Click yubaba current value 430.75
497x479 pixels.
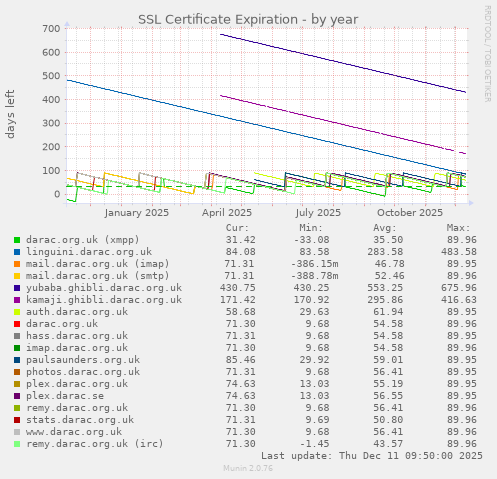coord(237,288)
